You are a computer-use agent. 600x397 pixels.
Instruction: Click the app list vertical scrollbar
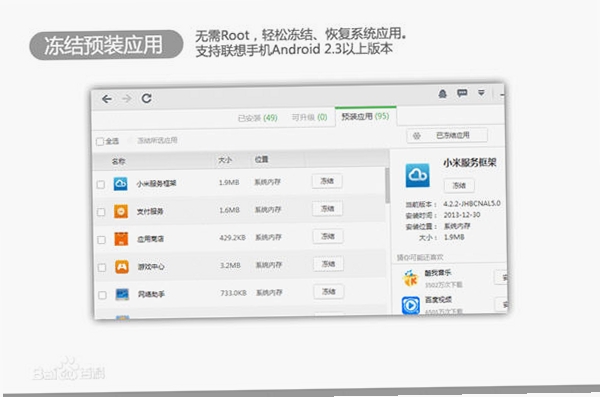(x=387, y=185)
